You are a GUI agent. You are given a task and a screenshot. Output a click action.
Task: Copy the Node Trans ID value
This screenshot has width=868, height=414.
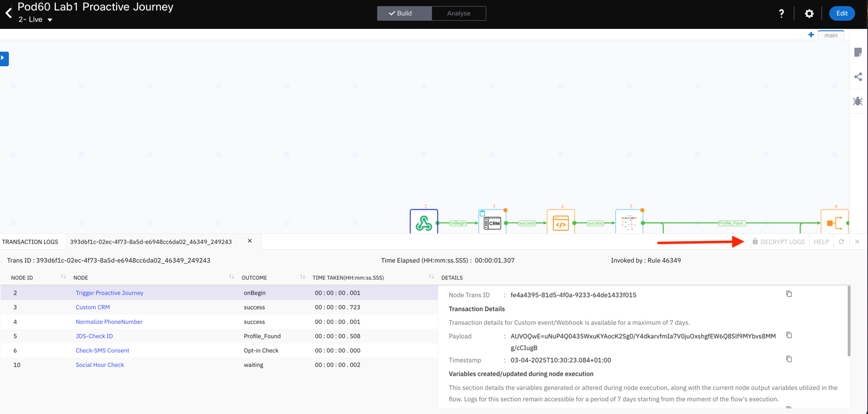coord(789,294)
